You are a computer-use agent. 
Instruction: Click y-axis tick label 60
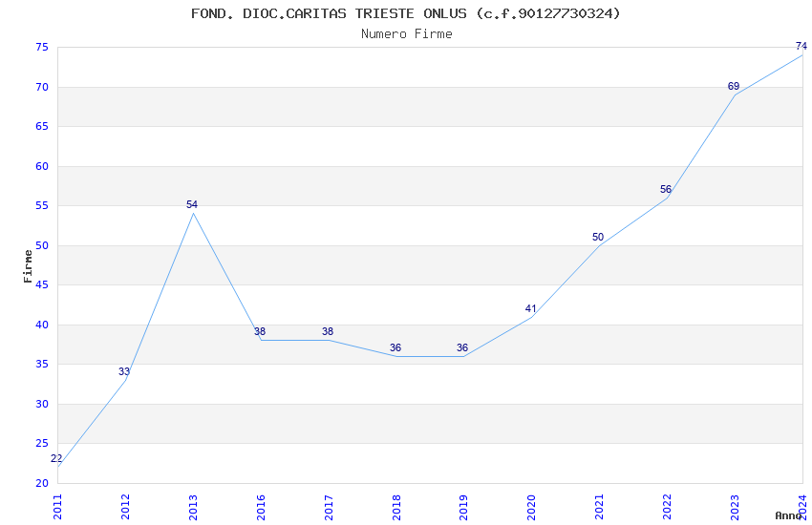pos(42,166)
